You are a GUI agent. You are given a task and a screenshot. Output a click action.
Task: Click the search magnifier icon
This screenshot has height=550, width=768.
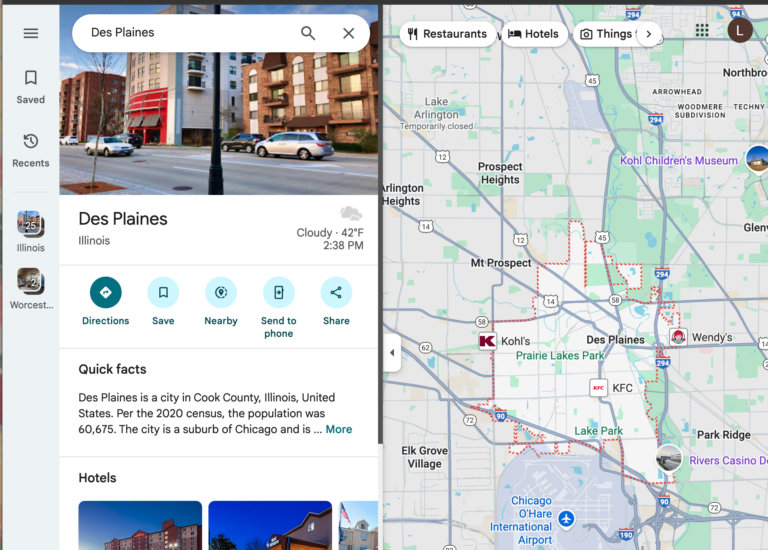pyautogui.click(x=308, y=33)
